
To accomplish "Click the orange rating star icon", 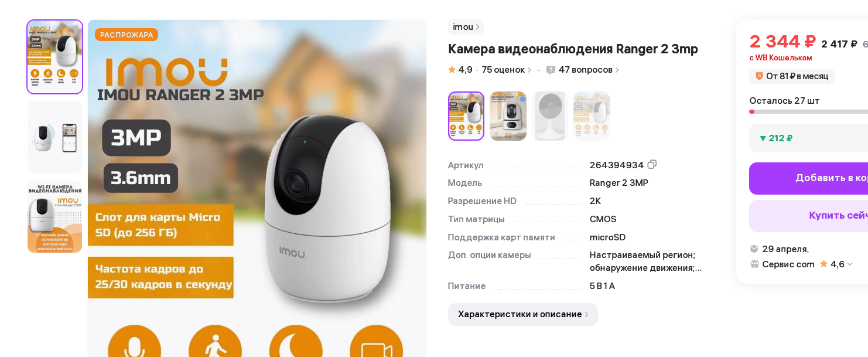I will tap(452, 70).
